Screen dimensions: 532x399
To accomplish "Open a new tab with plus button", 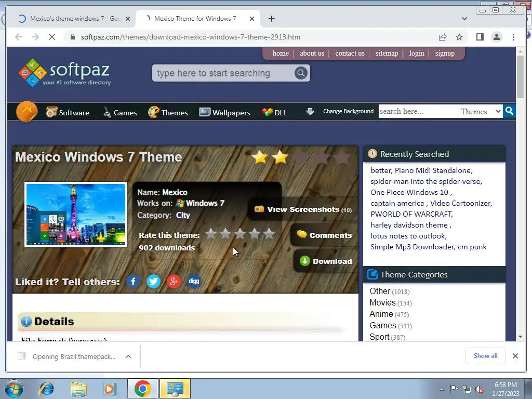I will coord(271,19).
